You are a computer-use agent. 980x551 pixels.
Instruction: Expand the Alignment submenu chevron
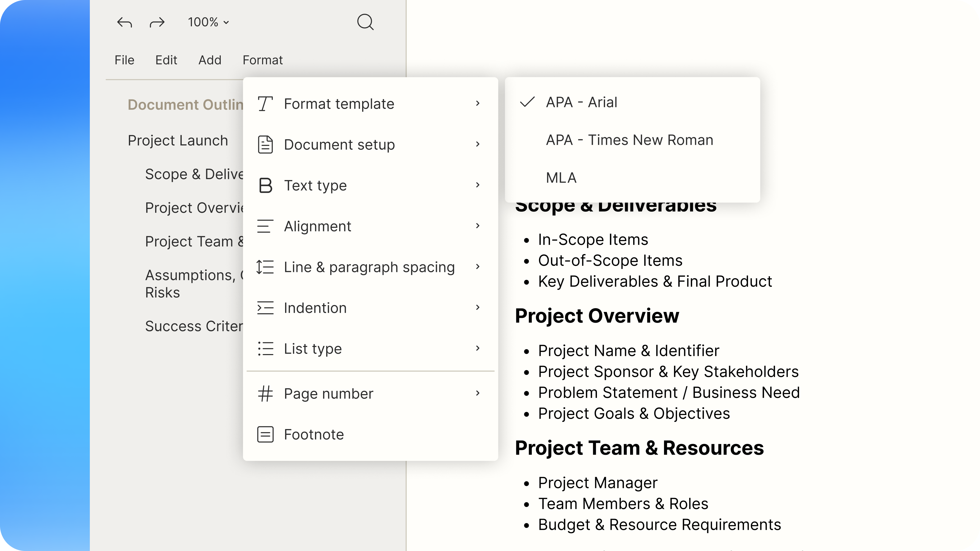pyautogui.click(x=478, y=226)
